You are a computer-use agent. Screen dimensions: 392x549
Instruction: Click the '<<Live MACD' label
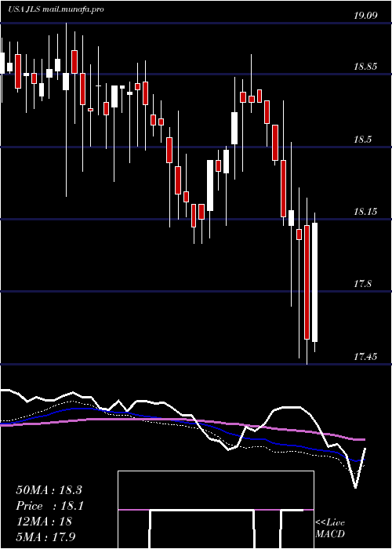tap(330, 529)
